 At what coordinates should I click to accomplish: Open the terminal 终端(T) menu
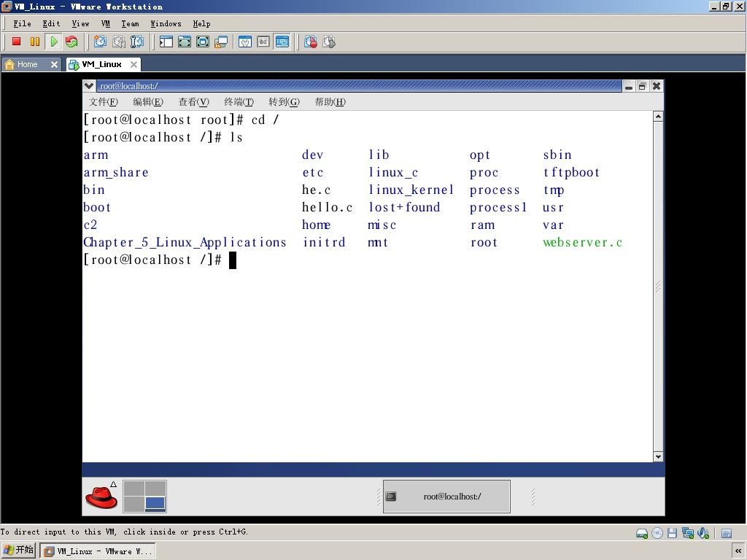click(x=239, y=102)
